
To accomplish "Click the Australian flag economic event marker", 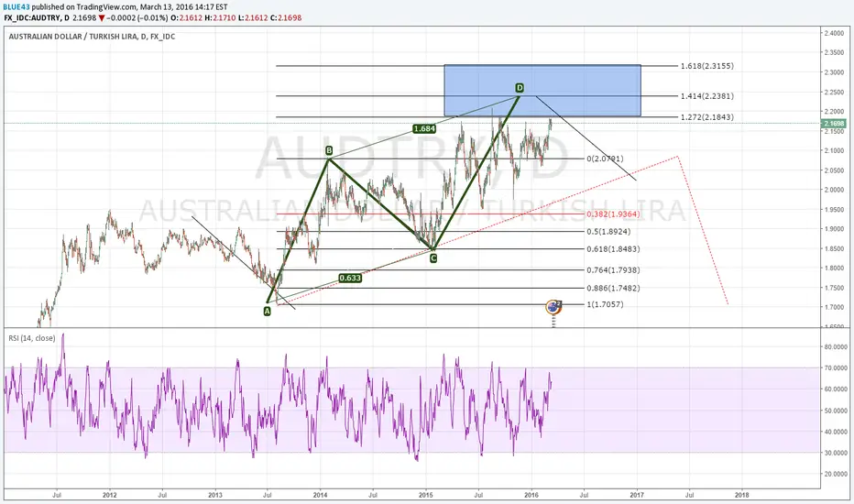I will pos(553,307).
